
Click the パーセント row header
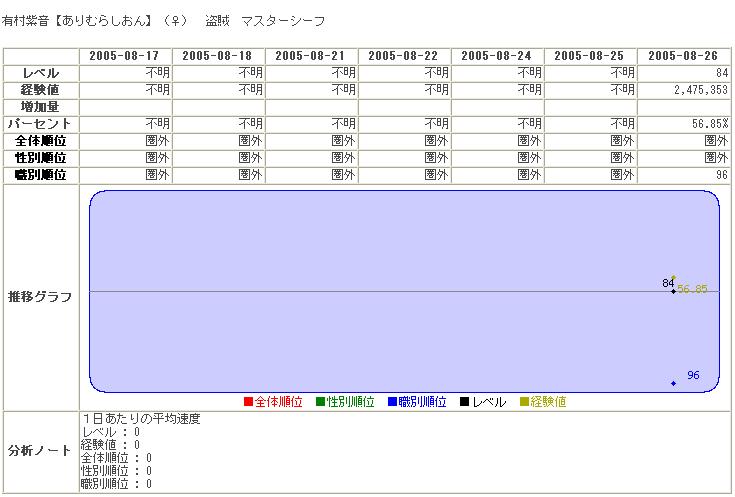point(41,124)
